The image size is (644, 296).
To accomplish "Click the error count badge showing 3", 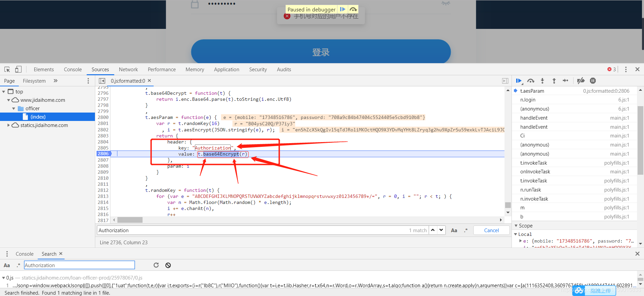I will click(x=611, y=69).
